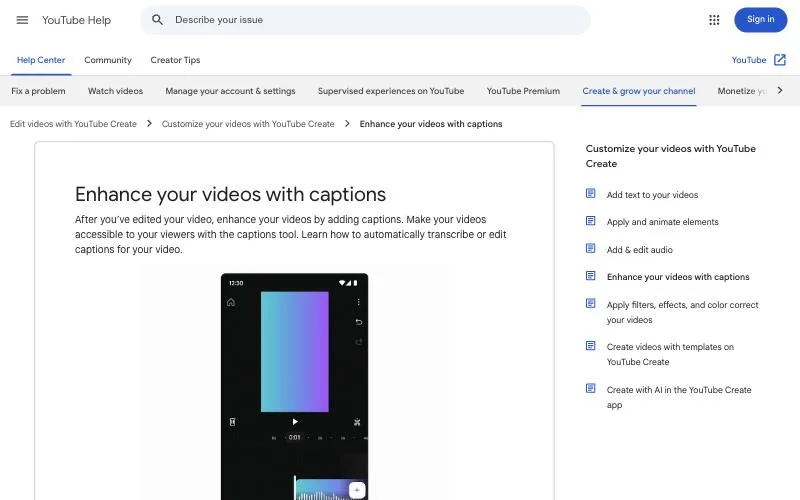800x500 pixels.
Task: Click the search magnifier icon
Action: pyautogui.click(x=157, y=20)
